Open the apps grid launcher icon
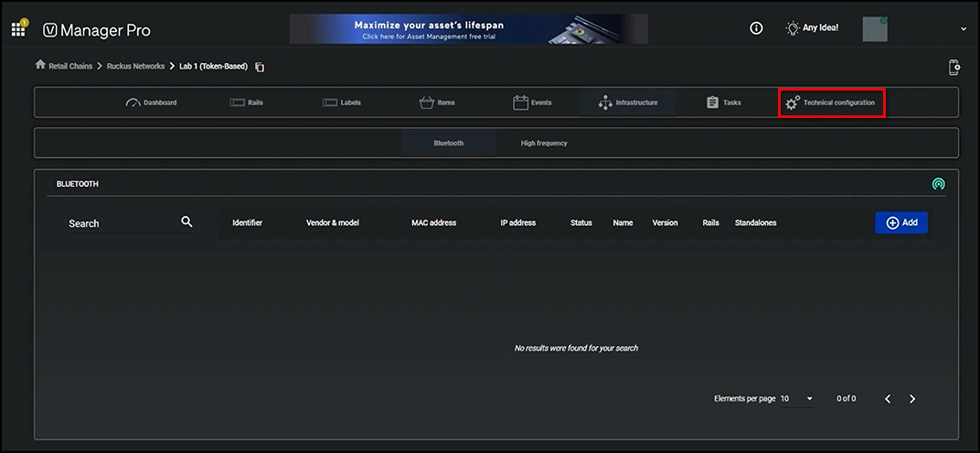This screenshot has height=453, width=980. [18, 29]
